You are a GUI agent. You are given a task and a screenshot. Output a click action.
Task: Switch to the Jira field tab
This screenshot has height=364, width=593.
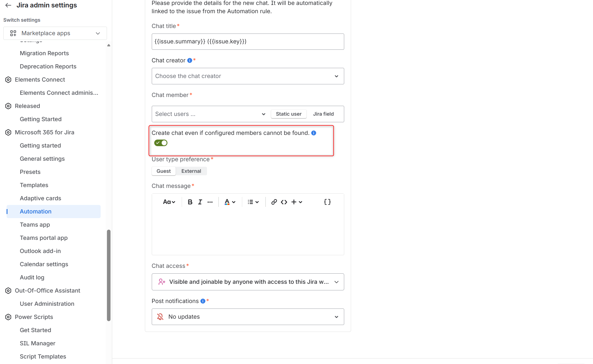tap(323, 114)
